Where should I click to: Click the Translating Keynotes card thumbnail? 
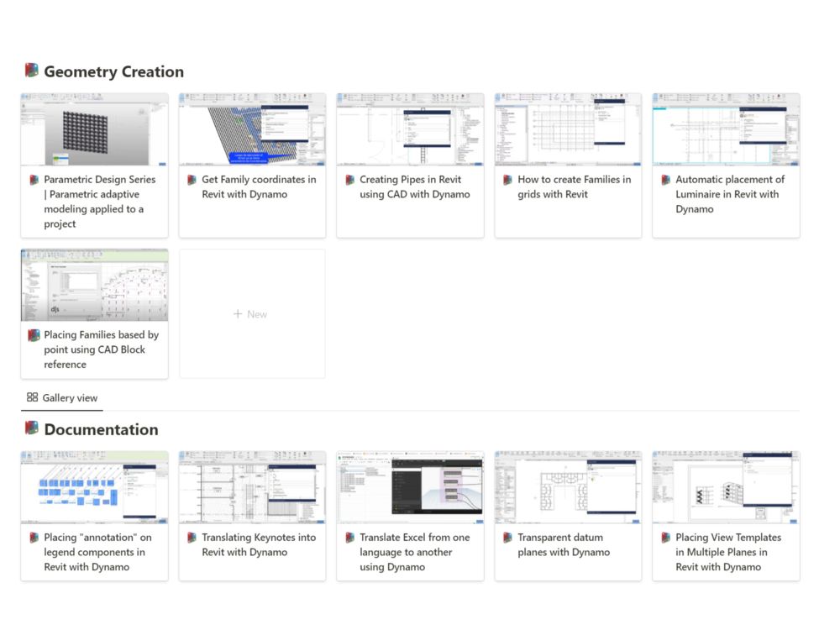tap(252, 487)
